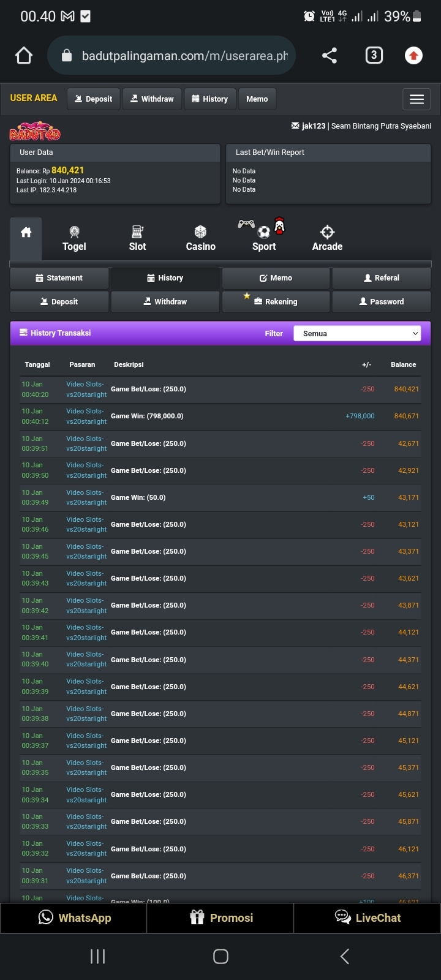
Task: Open the Sport category
Action: [264, 239]
